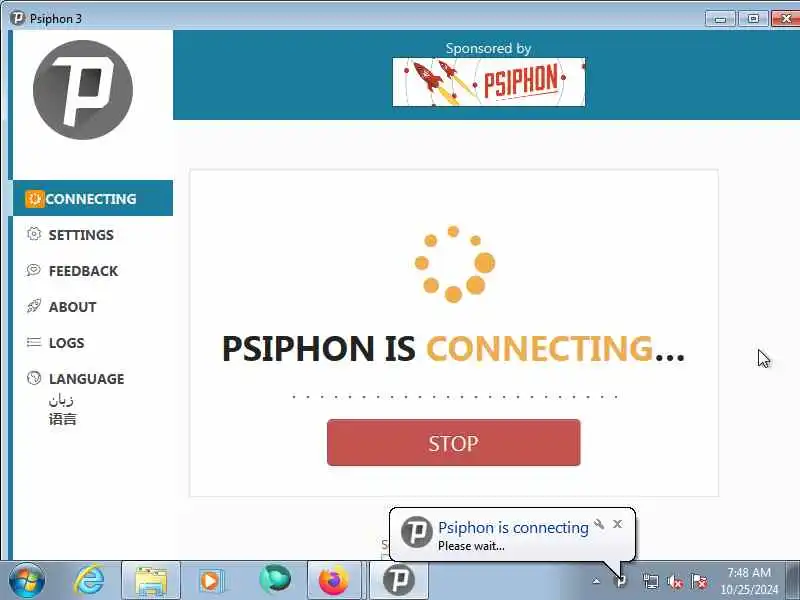
Task: Click the Language globe icon
Action: tap(34, 378)
